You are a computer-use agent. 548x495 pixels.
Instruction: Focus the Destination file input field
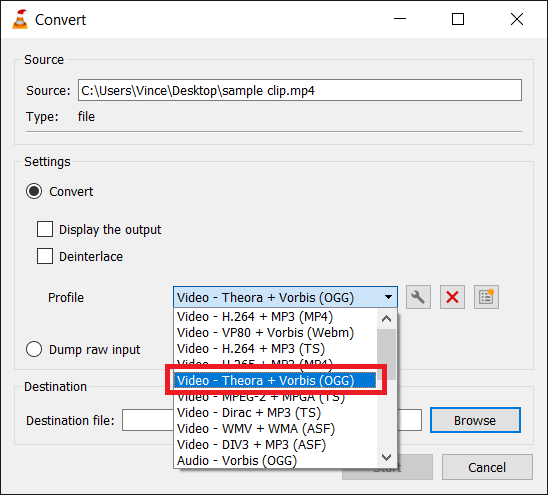(272, 420)
